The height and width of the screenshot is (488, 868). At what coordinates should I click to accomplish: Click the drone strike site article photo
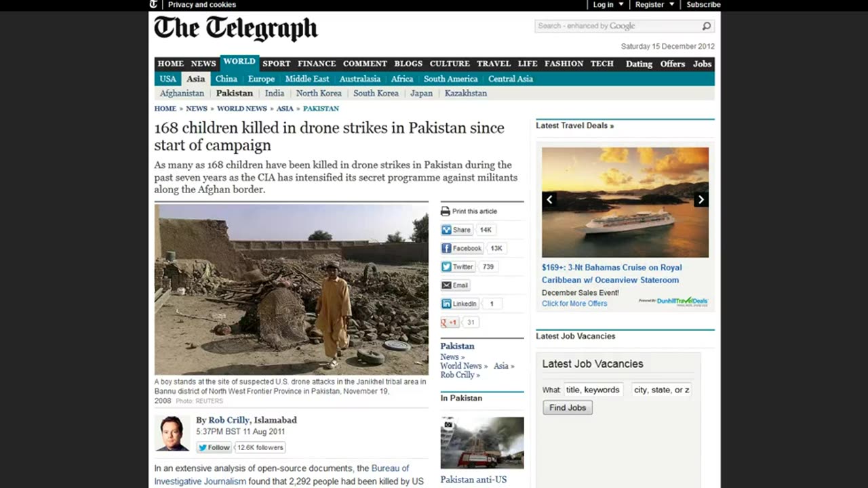pyautogui.click(x=292, y=289)
